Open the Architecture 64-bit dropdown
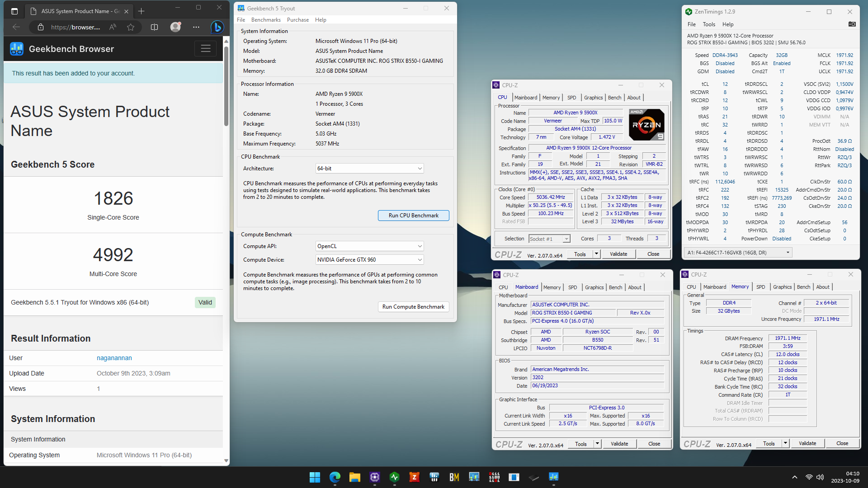 [369, 169]
